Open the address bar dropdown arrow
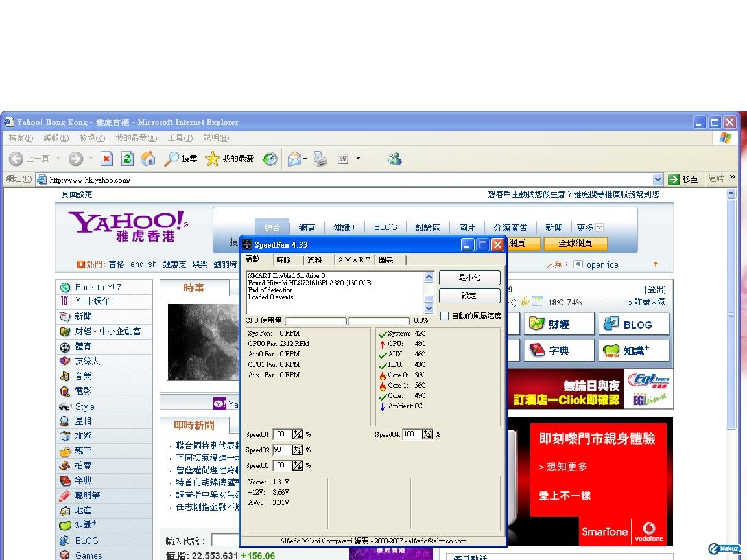The height and width of the screenshot is (560, 747). click(x=658, y=180)
